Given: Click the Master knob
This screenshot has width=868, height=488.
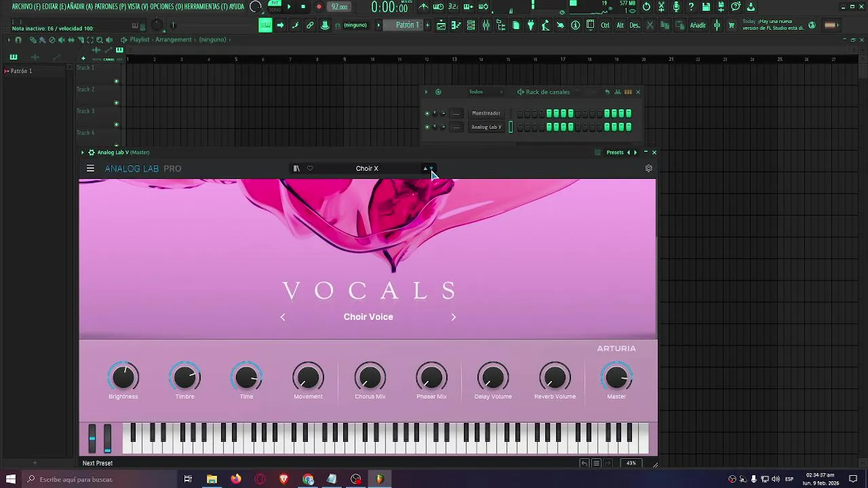Looking at the screenshot, I should click(x=616, y=377).
